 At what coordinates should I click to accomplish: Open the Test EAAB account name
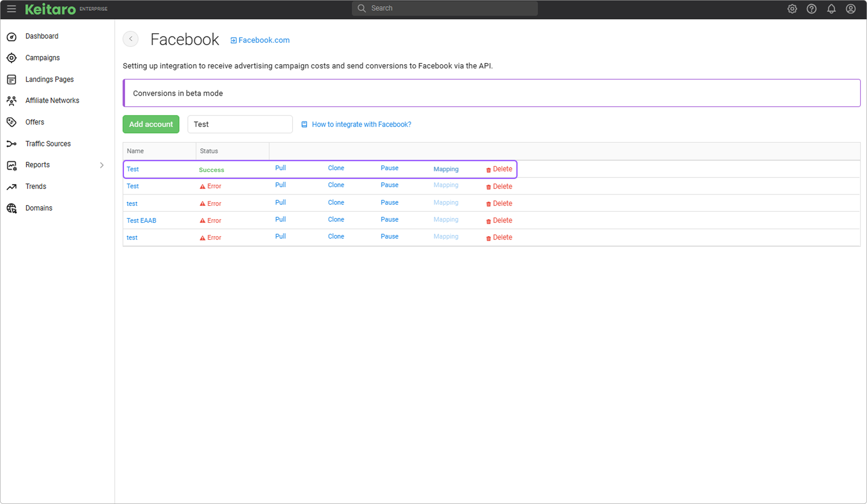point(141,221)
